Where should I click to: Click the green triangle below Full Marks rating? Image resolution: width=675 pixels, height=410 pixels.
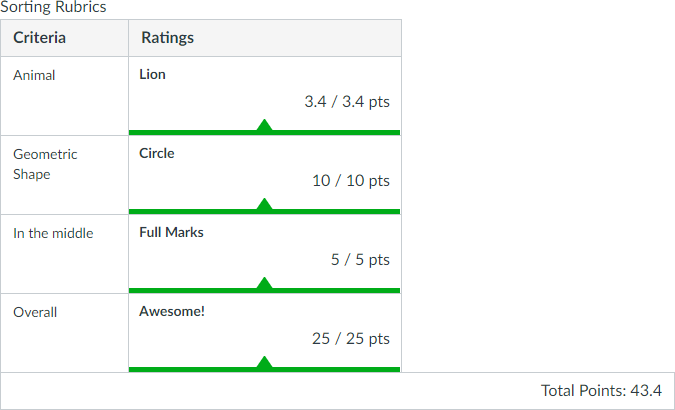264,284
